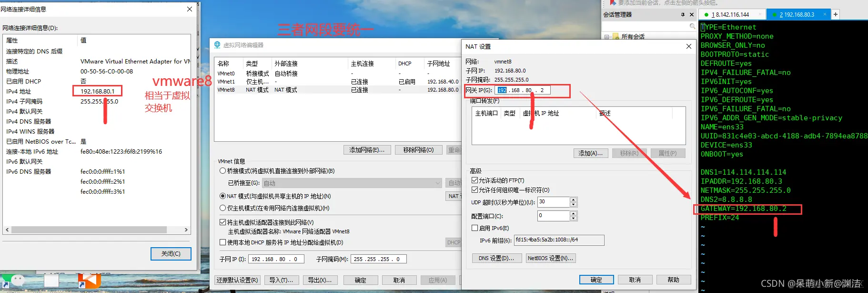Screen dimensions: 868x293
Task: Click 关闭(C) in connection details window
Action: point(171,254)
